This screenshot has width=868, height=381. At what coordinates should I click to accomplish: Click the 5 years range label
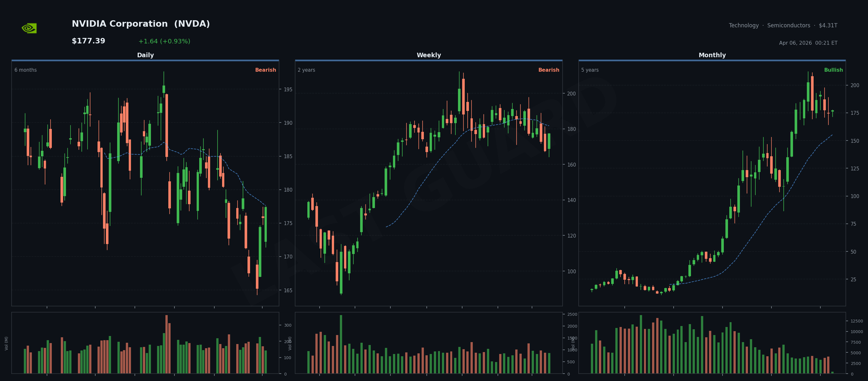tap(590, 70)
